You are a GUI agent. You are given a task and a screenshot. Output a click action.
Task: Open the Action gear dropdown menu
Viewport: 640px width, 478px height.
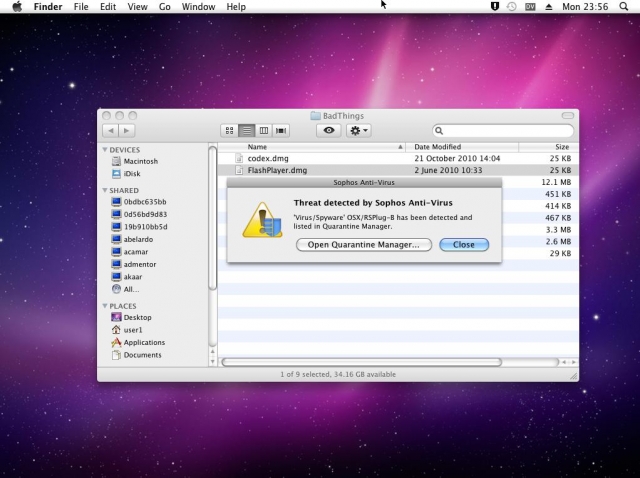(358, 131)
